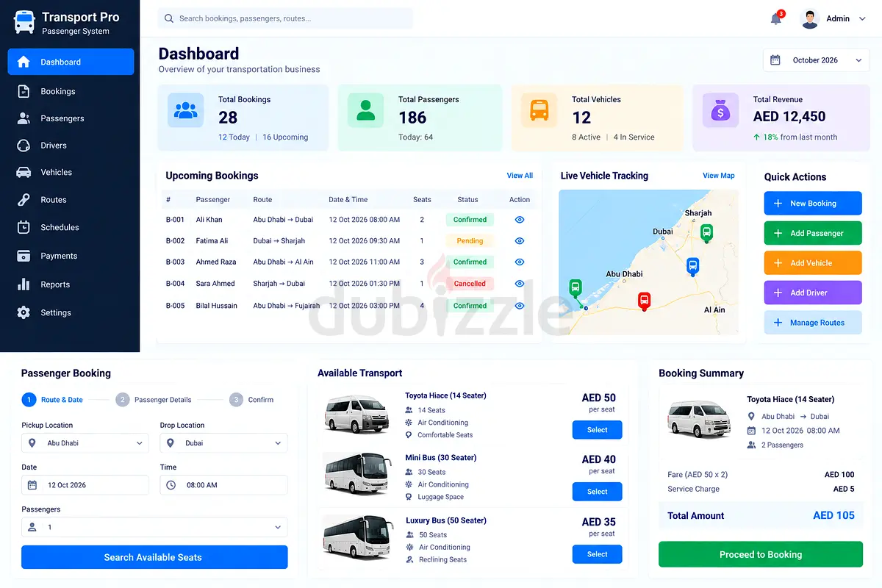The height and width of the screenshot is (588, 882).
Task: Open View All upcoming bookings link
Action: pyautogui.click(x=520, y=176)
